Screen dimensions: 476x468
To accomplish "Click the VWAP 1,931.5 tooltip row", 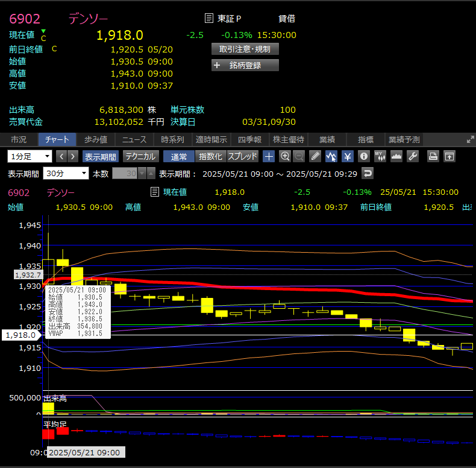I will coord(75,334).
